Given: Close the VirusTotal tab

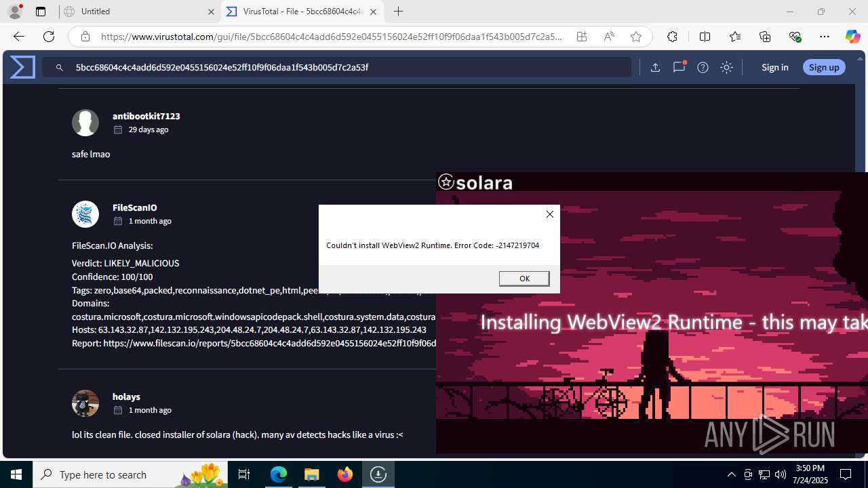Looking at the screenshot, I should click(373, 12).
